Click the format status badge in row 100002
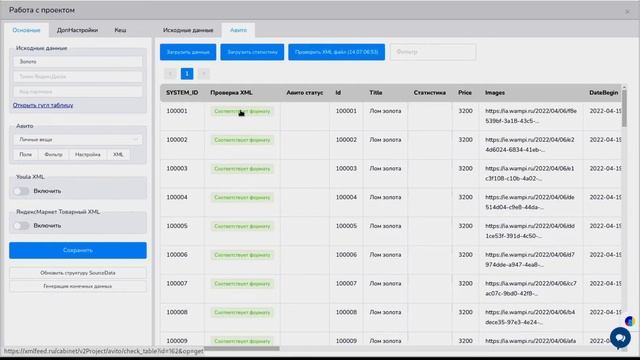640x360 pixels. click(x=242, y=140)
